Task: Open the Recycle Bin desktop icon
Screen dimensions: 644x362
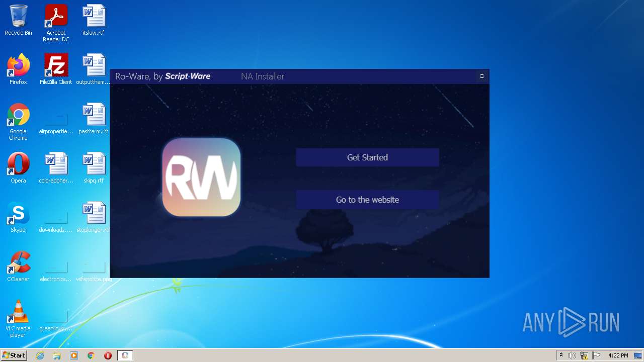Action: (x=18, y=20)
